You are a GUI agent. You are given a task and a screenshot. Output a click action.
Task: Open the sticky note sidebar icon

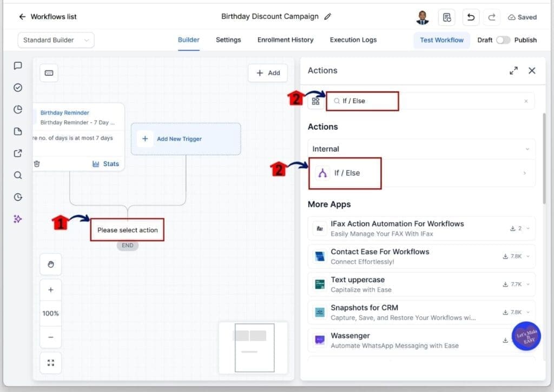(x=18, y=131)
